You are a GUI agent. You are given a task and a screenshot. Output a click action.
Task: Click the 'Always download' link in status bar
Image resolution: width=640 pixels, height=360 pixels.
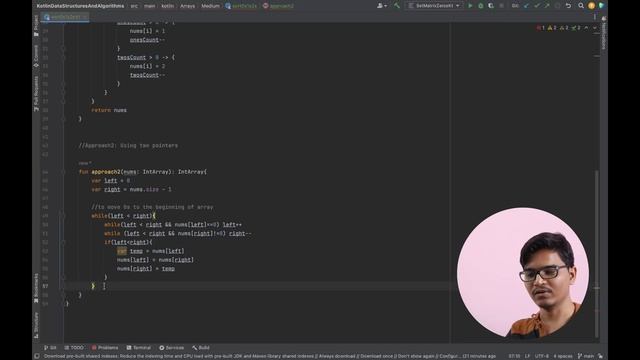coord(337,356)
